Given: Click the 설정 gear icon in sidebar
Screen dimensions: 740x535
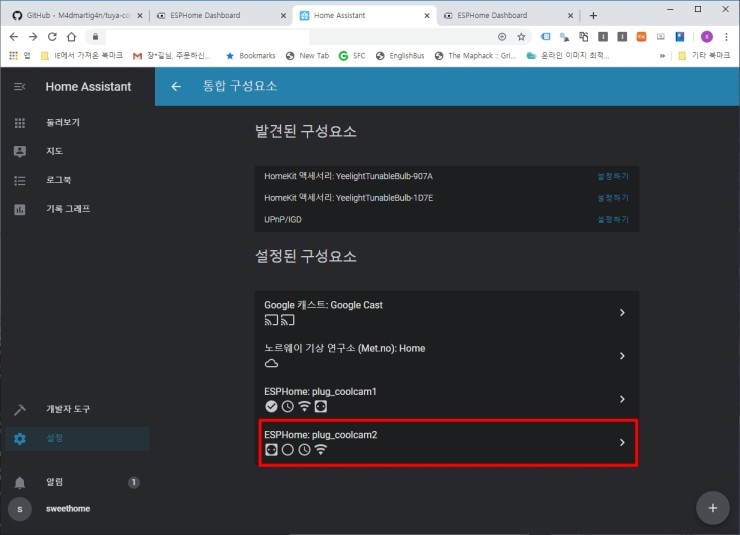Looking at the screenshot, I should tap(20, 439).
